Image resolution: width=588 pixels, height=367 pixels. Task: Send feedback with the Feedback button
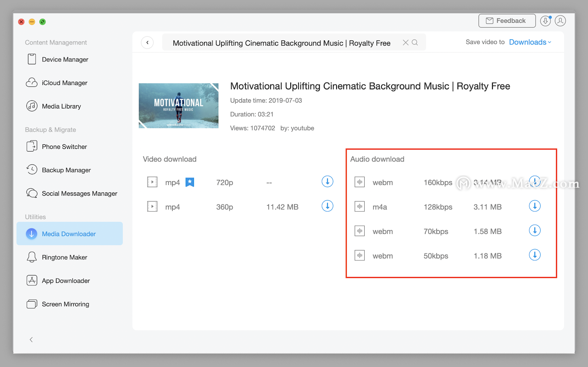507,21
